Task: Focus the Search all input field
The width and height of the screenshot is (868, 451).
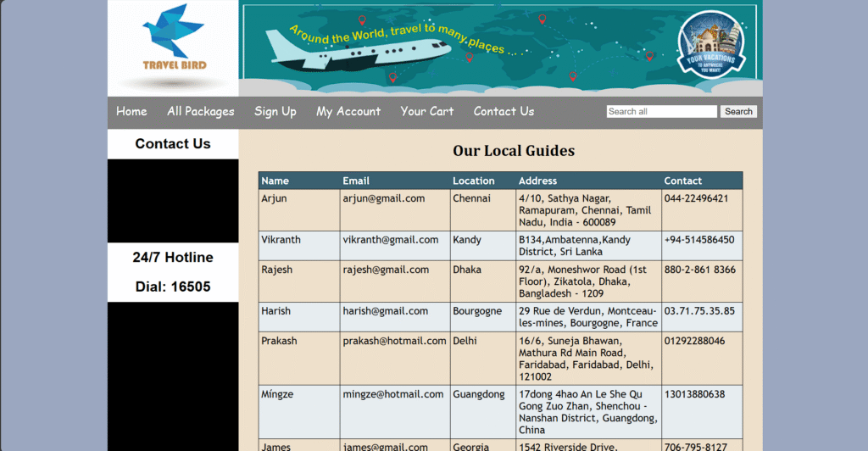Action: (661, 111)
